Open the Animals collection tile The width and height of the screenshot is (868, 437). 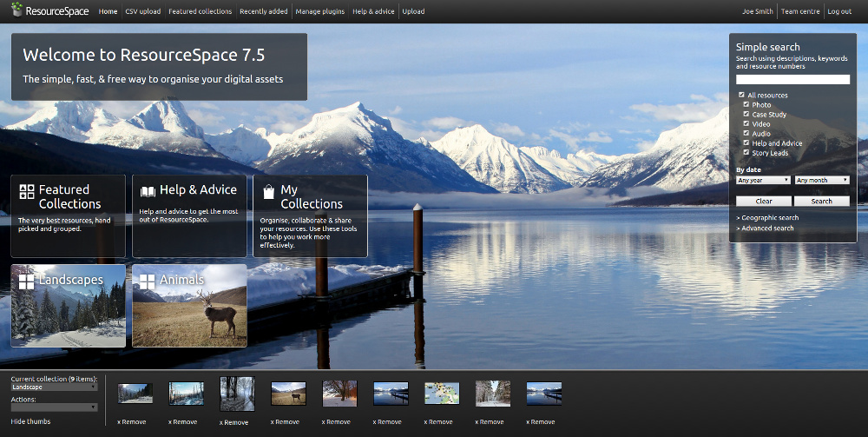click(x=189, y=306)
